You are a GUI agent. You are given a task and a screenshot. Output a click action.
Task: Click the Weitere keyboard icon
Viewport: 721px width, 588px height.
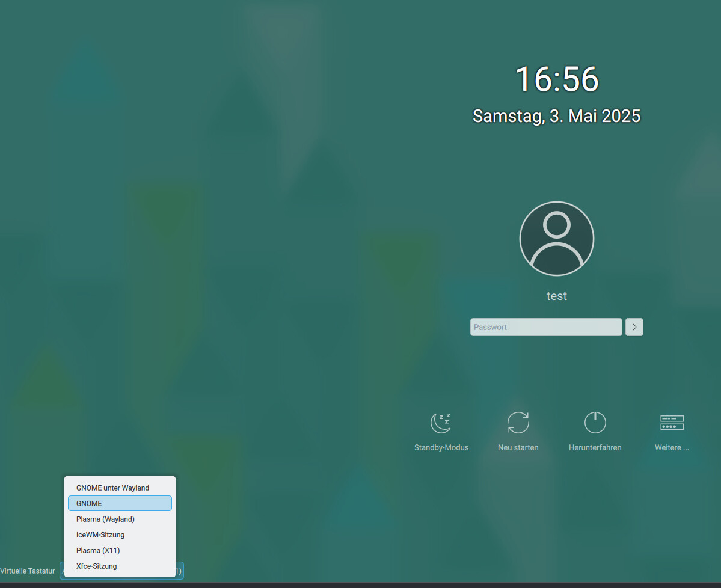click(672, 423)
